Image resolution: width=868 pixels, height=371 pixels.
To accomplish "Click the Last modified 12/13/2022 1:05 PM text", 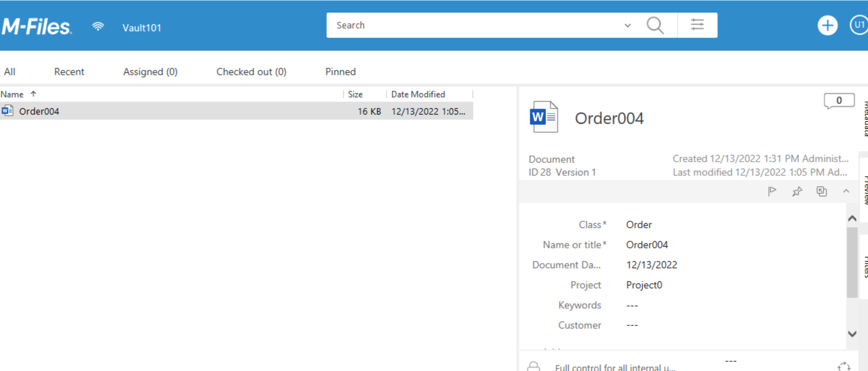I will point(760,172).
